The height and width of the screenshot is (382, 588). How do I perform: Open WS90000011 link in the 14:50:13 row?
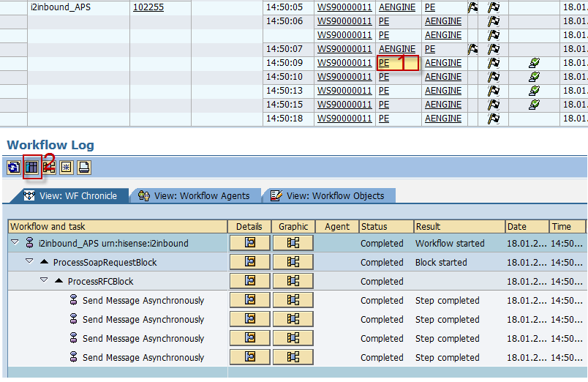[x=344, y=91]
